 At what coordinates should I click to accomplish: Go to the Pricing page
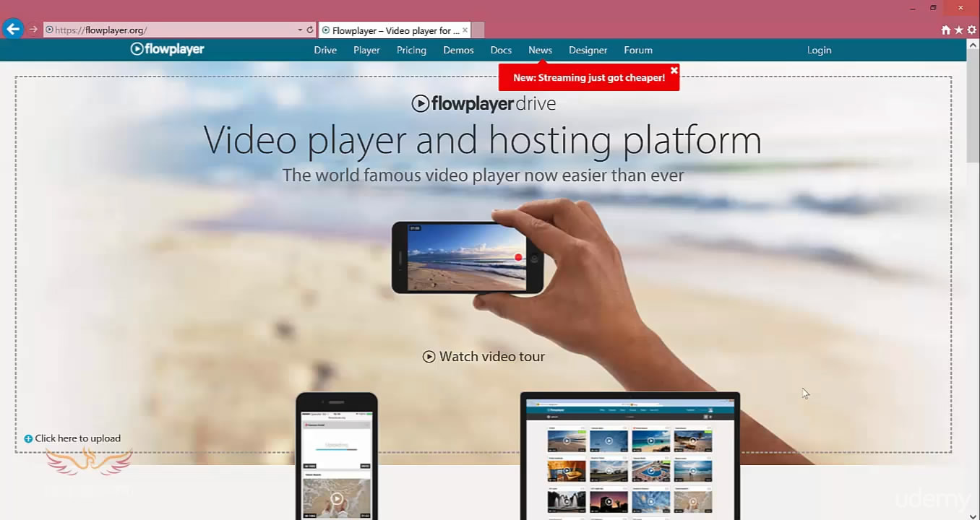tap(411, 50)
